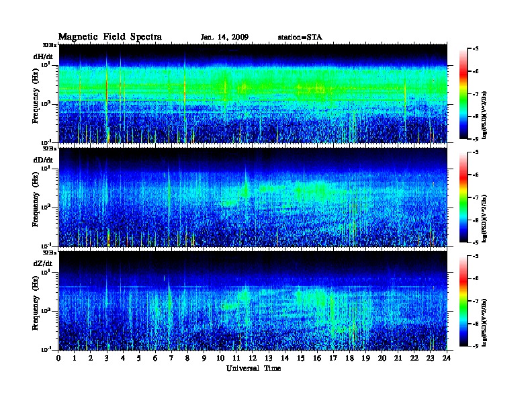This screenshot has width=532, height=411.
Task: Click the "station=STA" label
Action: (x=300, y=38)
